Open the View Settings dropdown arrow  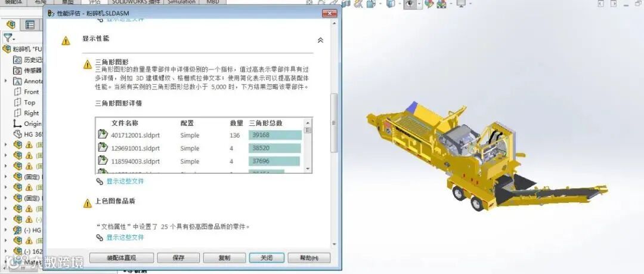pos(470,4)
